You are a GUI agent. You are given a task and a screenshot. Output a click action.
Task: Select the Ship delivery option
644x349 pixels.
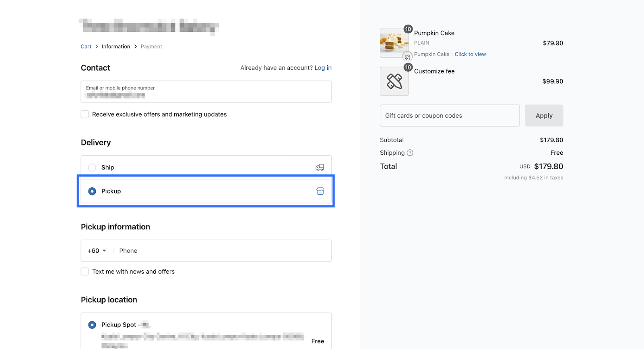pyautogui.click(x=92, y=168)
